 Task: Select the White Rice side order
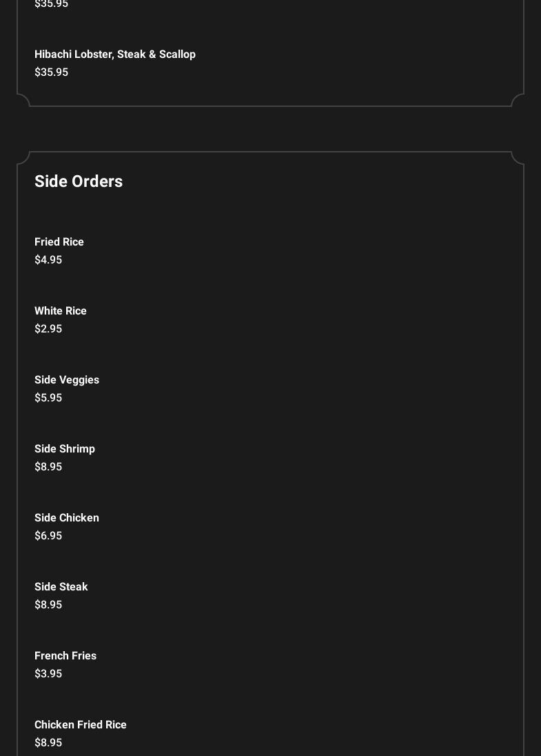[x=61, y=310]
